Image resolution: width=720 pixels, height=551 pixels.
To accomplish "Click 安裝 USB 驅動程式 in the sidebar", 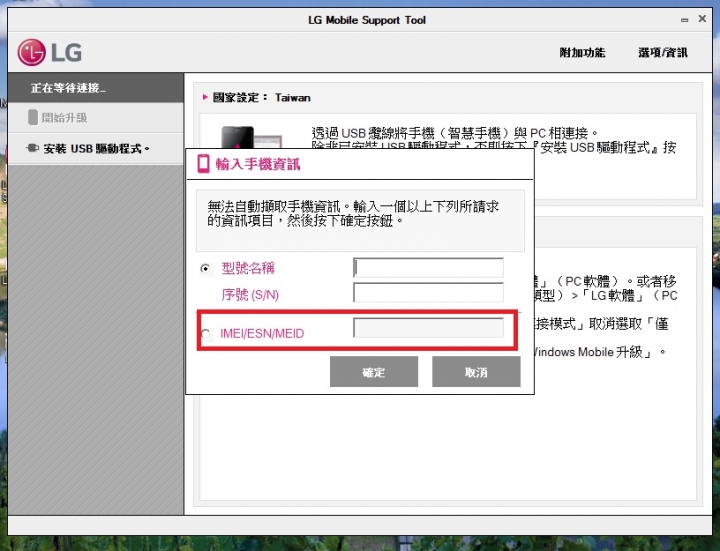I will [96, 149].
